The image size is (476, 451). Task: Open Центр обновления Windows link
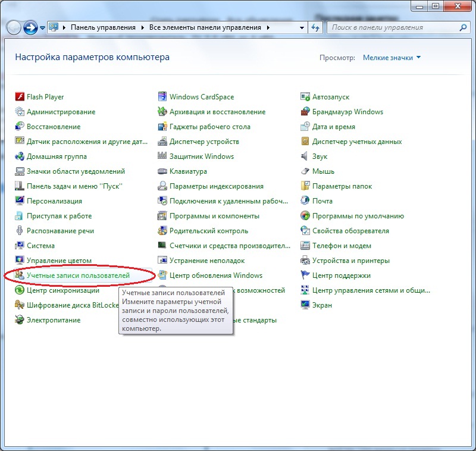tap(216, 275)
